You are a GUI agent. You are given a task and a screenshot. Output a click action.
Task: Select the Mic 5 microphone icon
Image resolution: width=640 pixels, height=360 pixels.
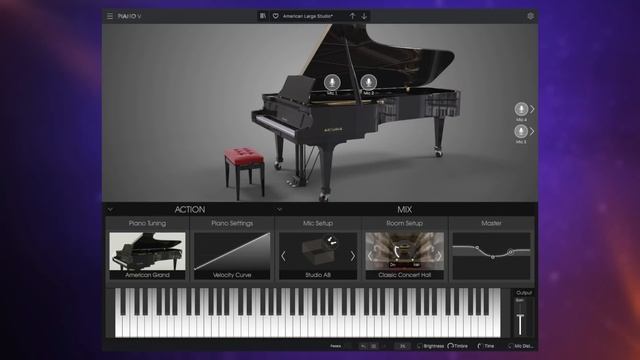(x=521, y=131)
